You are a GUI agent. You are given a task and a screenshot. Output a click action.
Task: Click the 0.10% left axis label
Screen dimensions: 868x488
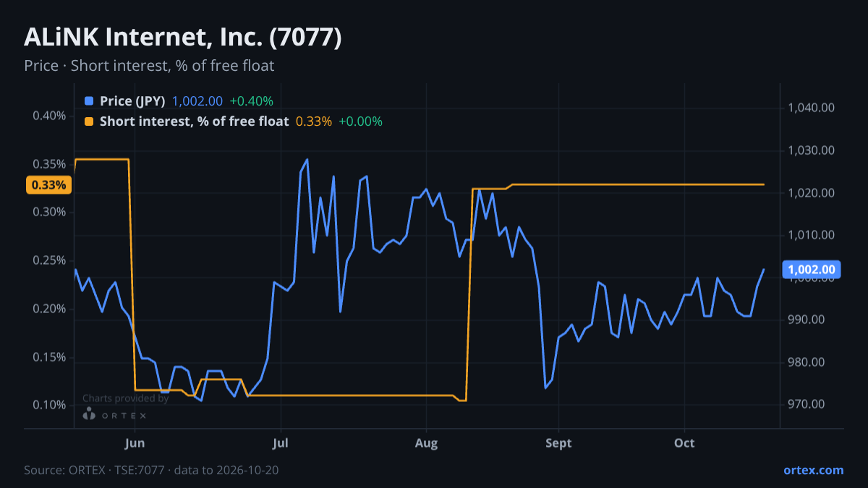tap(49, 405)
